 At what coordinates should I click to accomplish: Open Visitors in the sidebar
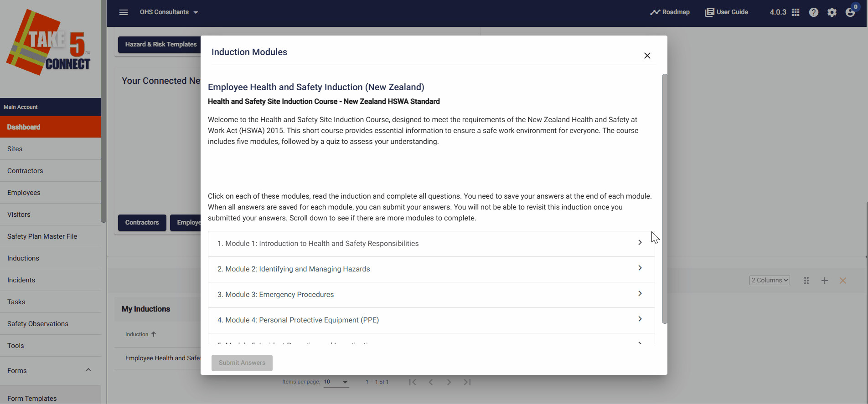pyautogui.click(x=51, y=215)
